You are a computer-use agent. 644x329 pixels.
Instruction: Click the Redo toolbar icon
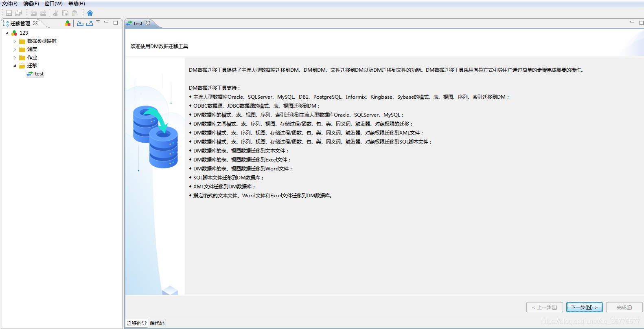point(43,13)
